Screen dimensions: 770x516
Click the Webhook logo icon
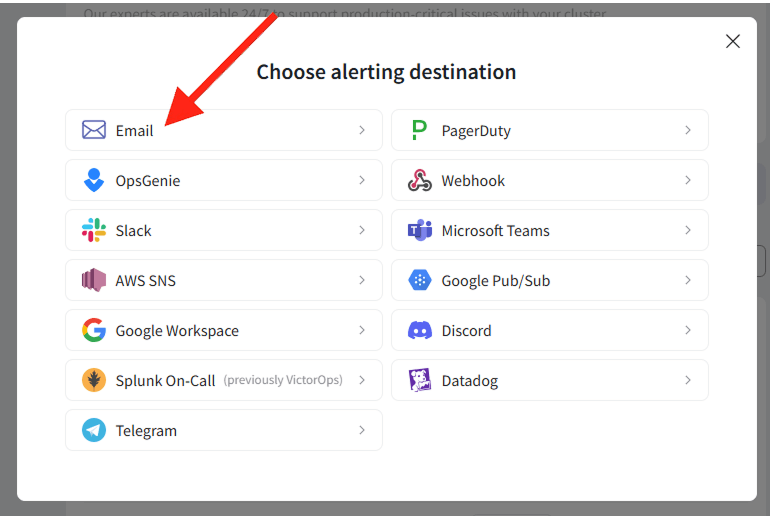tap(420, 180)
